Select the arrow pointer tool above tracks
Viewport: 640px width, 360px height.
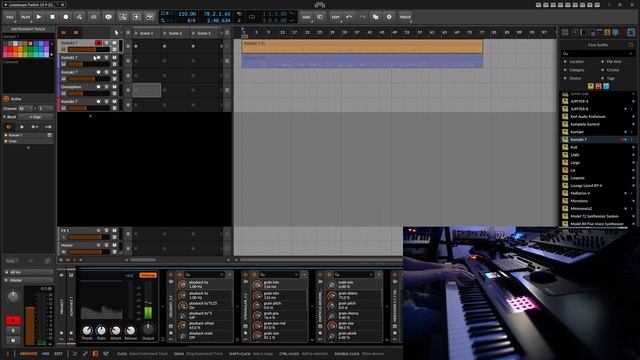point(116,33)
